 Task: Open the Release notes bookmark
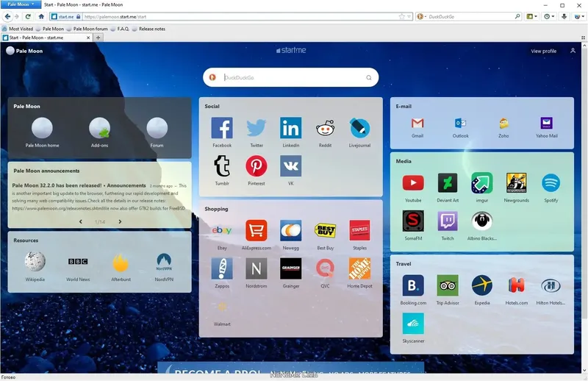click(148, 29)
